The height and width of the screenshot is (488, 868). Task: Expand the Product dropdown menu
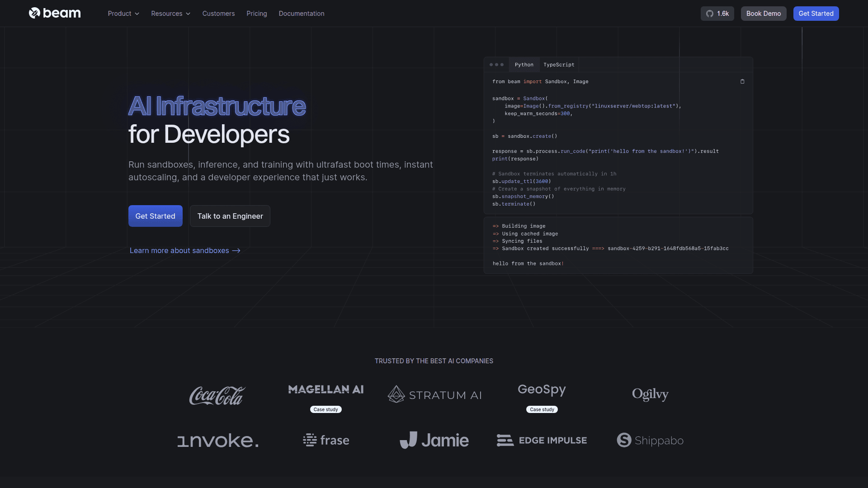pyautogui.click(x=123, y=14)
